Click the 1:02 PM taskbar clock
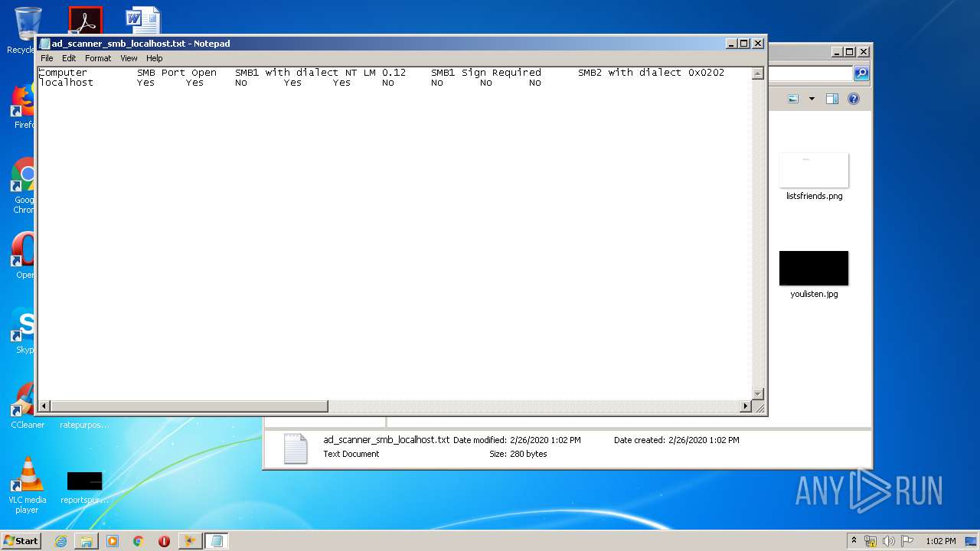The height and width of the screenshot is (551, 980). pos(940,541)
